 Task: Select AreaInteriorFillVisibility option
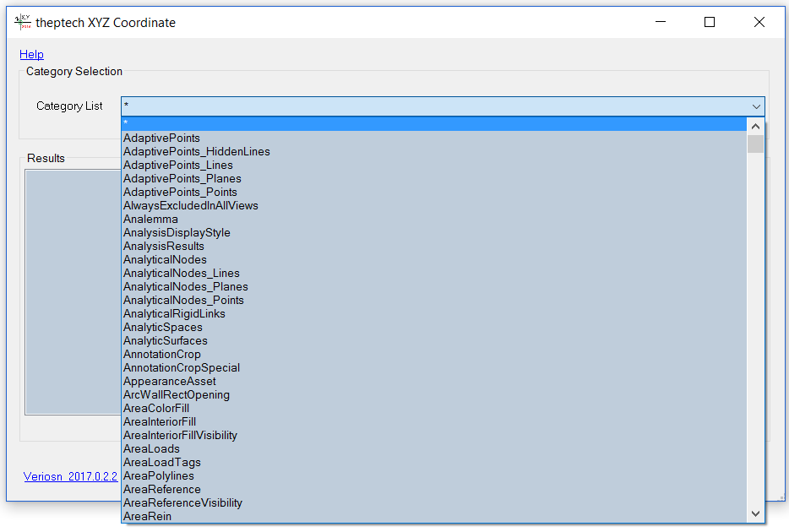[433, 436]
